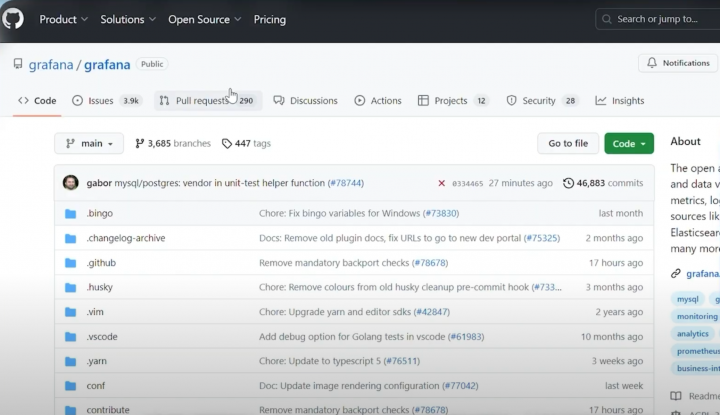The height and width of the screenshot is (415, 720).
Task: Open the Insights tab
Action: (x=620, y=101)
